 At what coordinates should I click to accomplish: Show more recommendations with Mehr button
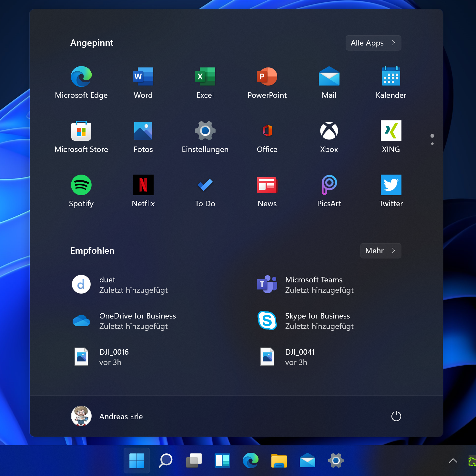[380, 251]
